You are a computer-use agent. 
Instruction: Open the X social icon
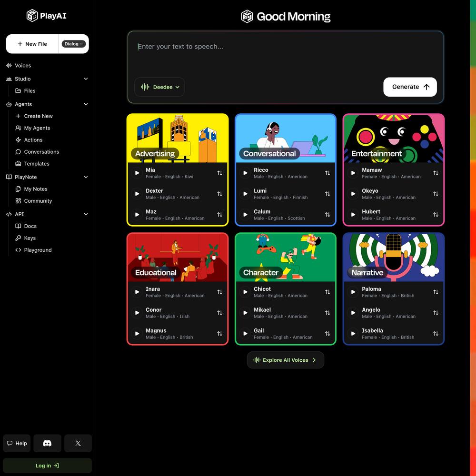(78, 443)
